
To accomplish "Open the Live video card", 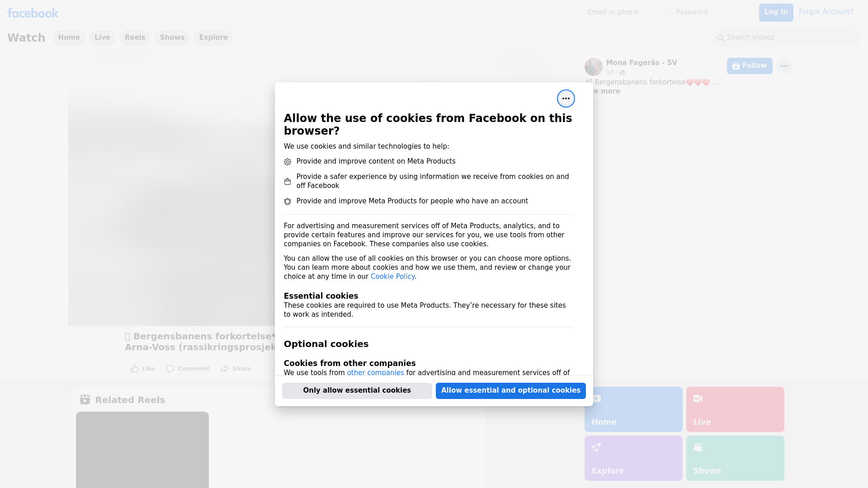I will pos(735,409).
